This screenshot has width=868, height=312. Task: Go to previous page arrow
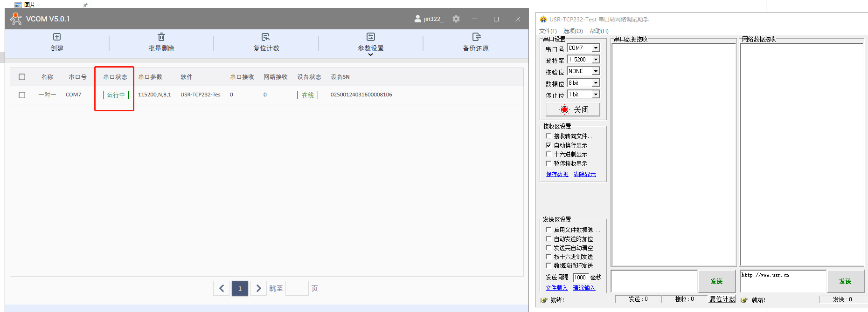pos(222,288)
